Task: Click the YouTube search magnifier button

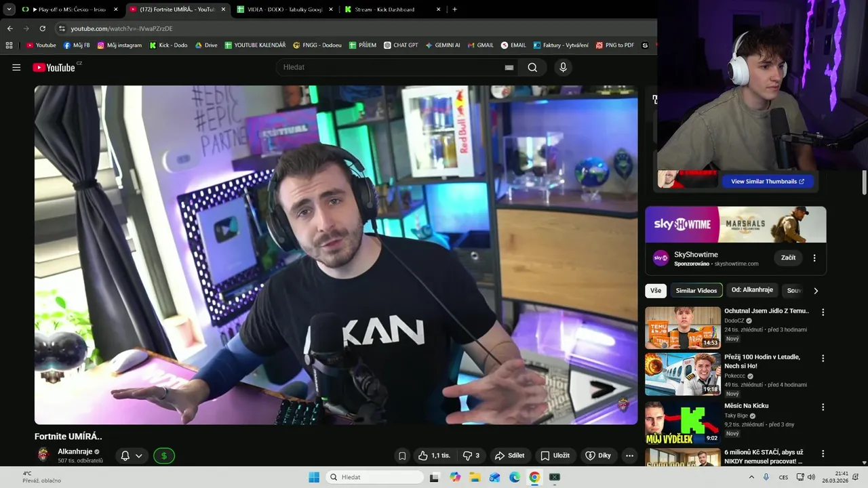Action: tap(532, 67)
